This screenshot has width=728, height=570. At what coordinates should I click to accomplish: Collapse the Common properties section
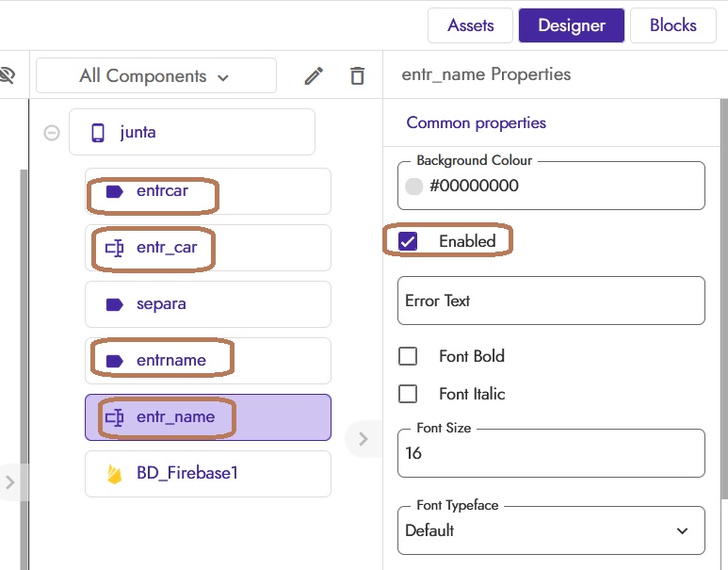(476, 122)
